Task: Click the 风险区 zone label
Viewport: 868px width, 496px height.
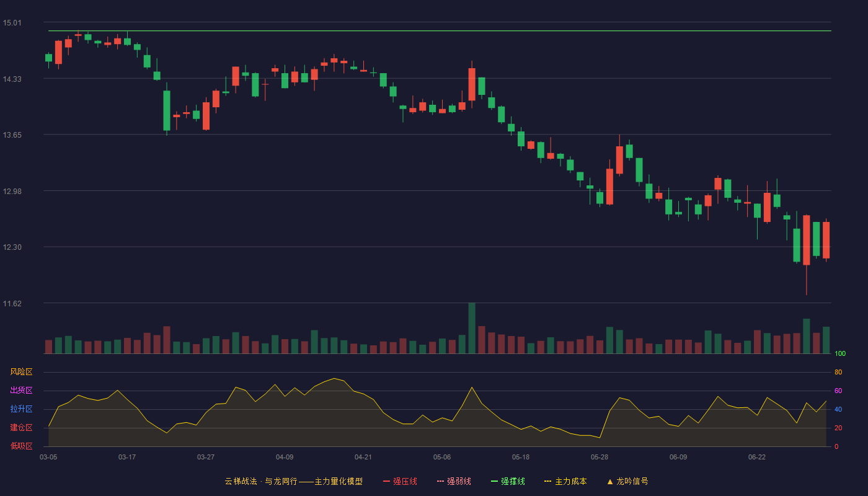Action: [21, 372]
